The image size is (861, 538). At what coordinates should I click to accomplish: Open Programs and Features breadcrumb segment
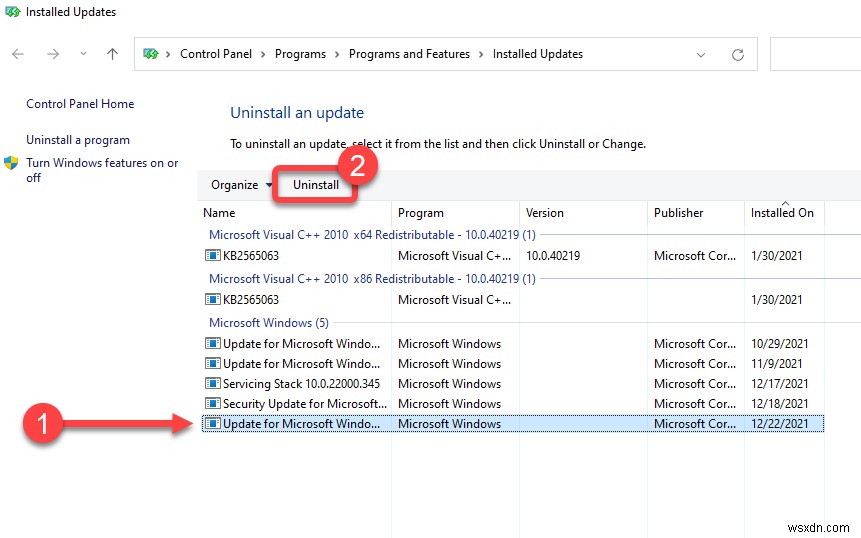pyautogui.click(x=409, y=54)
